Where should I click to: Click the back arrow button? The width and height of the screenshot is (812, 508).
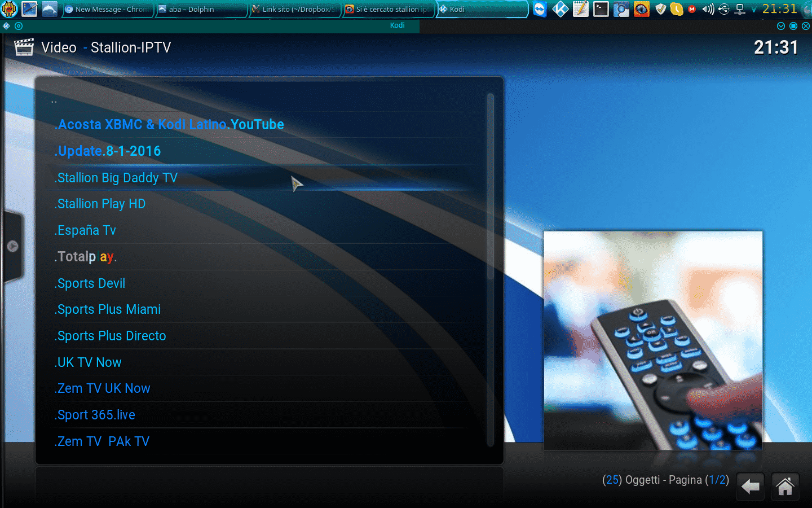pyautogui.click(x=751, y=487)
